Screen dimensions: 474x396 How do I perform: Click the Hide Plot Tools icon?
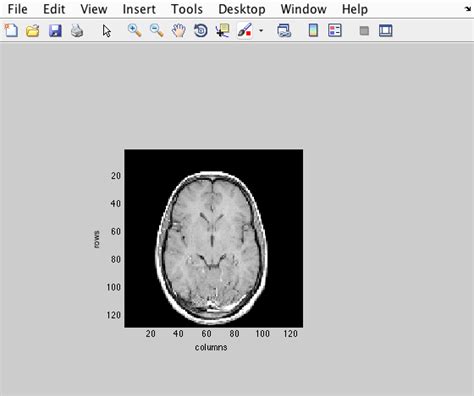coord(364,31)
